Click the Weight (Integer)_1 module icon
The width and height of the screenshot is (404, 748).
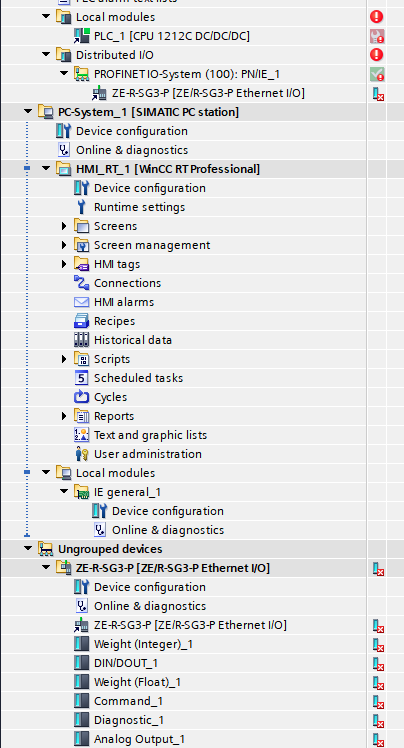pos(82,644)
